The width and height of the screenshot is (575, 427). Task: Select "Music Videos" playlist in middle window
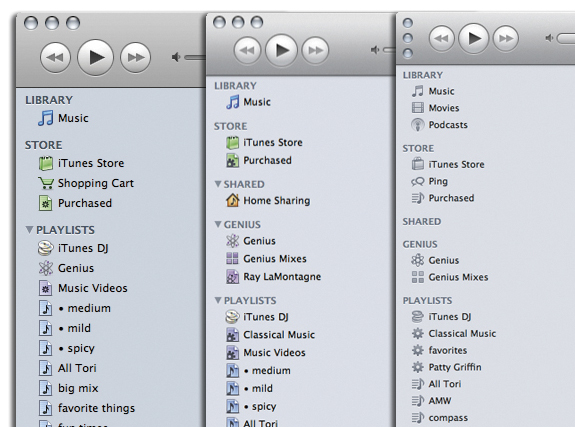click(265, 353)
